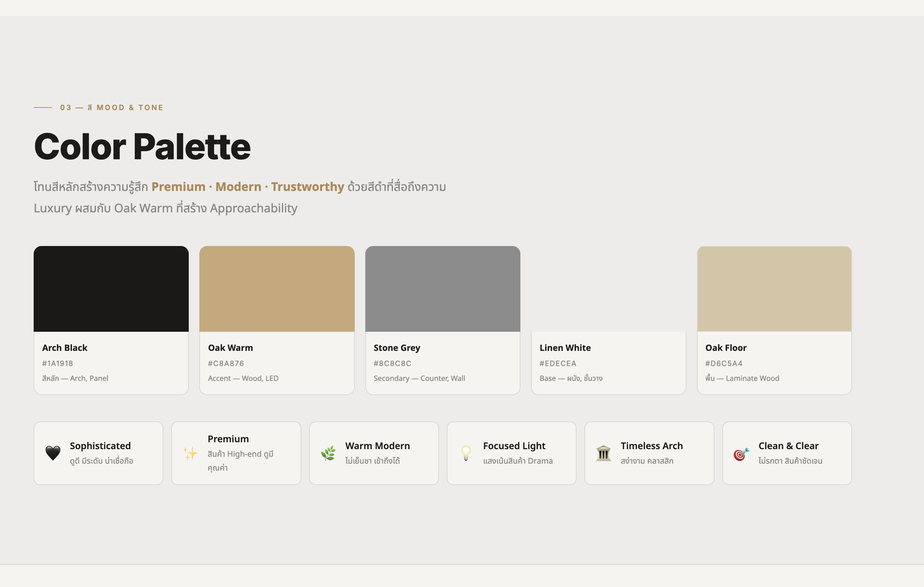Click the classical building icon on Timeless Arch card
924x587 pixels.
tap(604, 453)
